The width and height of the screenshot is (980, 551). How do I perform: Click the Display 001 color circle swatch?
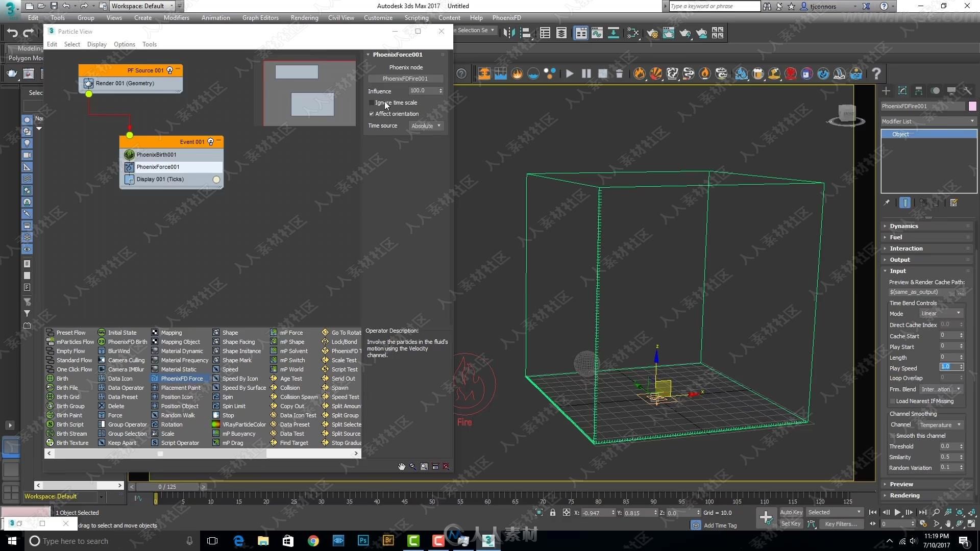pyautogui.click(x=216, y=179)
